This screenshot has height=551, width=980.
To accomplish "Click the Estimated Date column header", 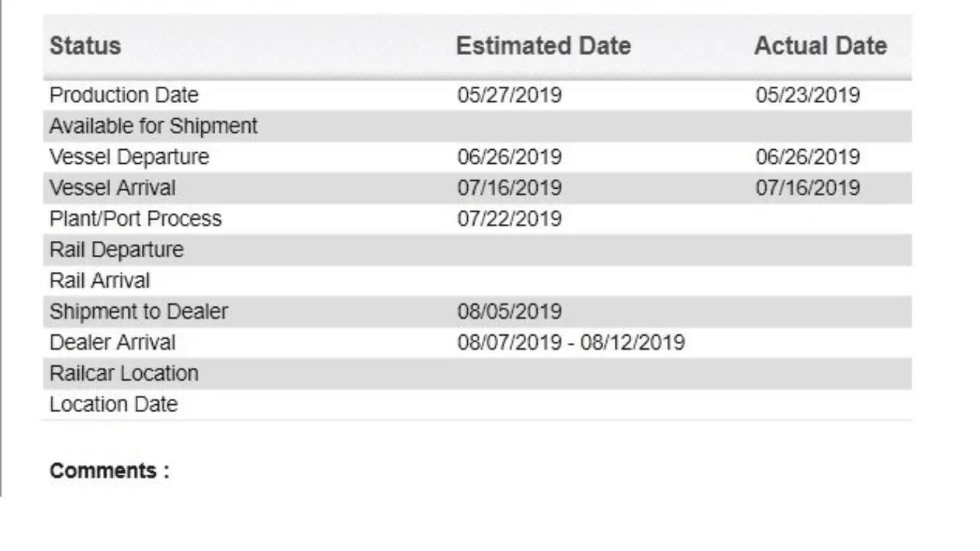I will click(x=543, y=46).
